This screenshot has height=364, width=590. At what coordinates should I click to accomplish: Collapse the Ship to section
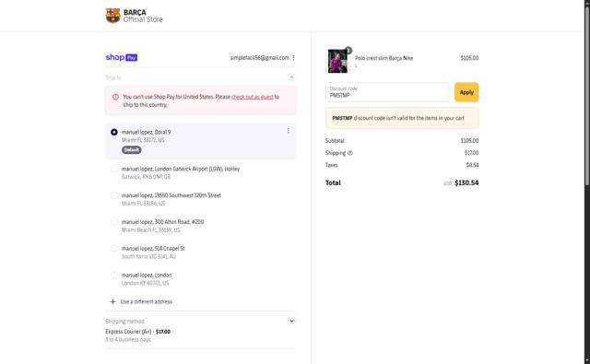pyautogui.click(x=291, y=77)
